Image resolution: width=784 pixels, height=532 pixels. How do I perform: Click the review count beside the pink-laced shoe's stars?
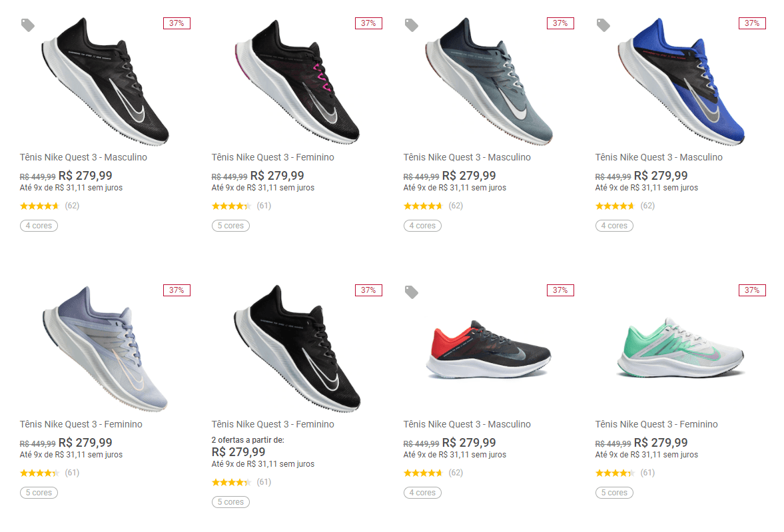point(264,206)
